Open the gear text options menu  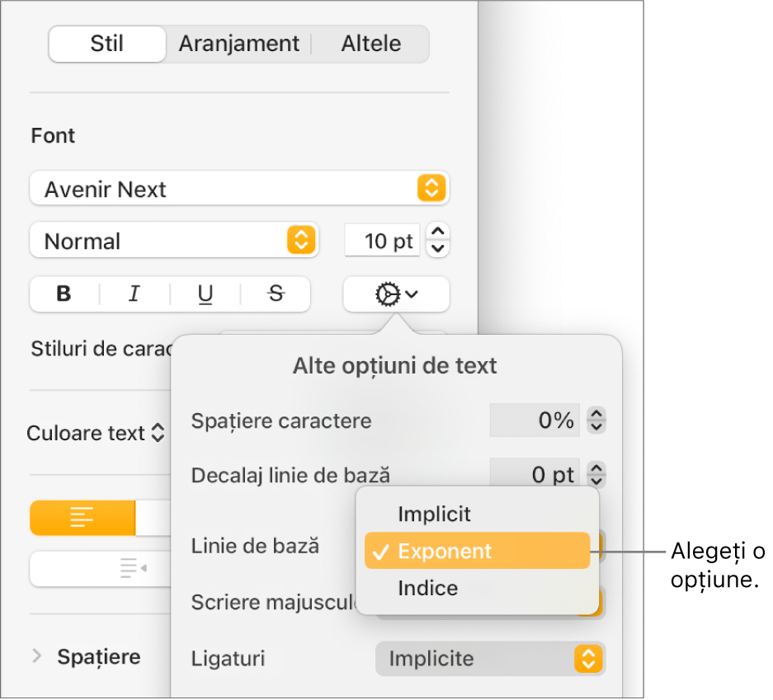(396, 294)
